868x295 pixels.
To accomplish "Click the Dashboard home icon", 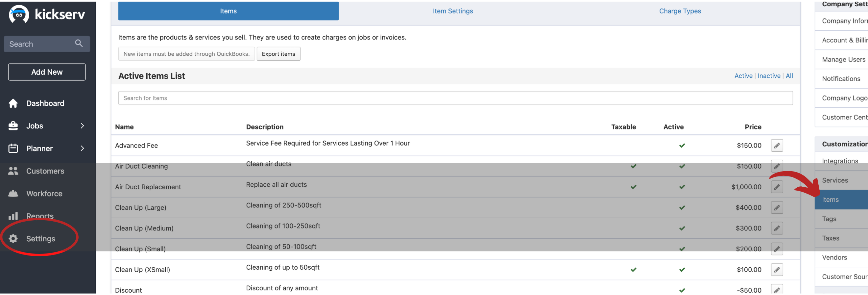I will point(13,103).
